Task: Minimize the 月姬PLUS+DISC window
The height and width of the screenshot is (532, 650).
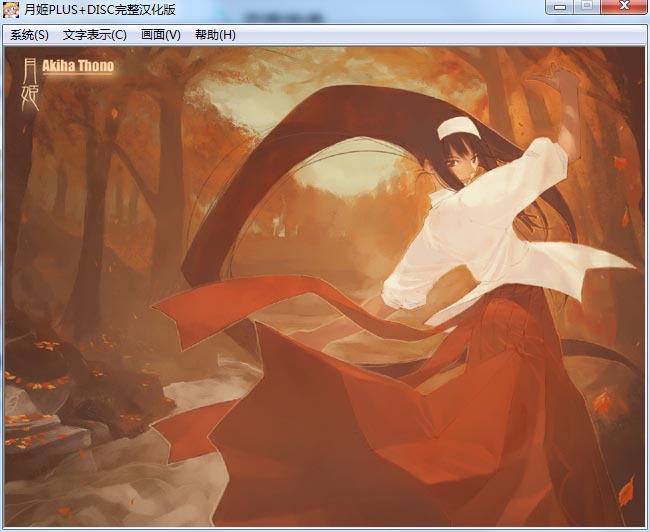Action: [560, 7]
